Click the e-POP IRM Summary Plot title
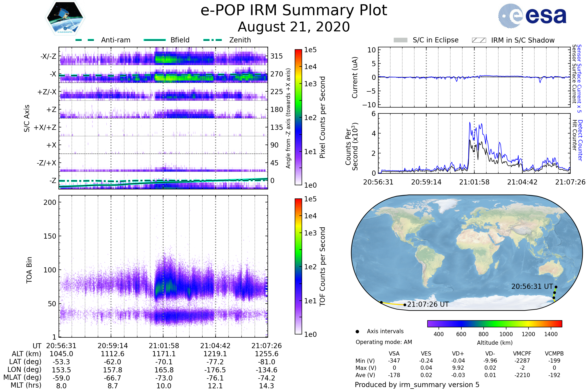 [294, 11]
